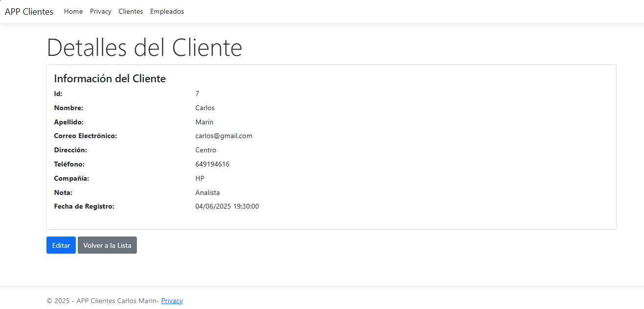Click the Detalles del Cliente page title
The image size is (644, 309).
click(144, 48)
